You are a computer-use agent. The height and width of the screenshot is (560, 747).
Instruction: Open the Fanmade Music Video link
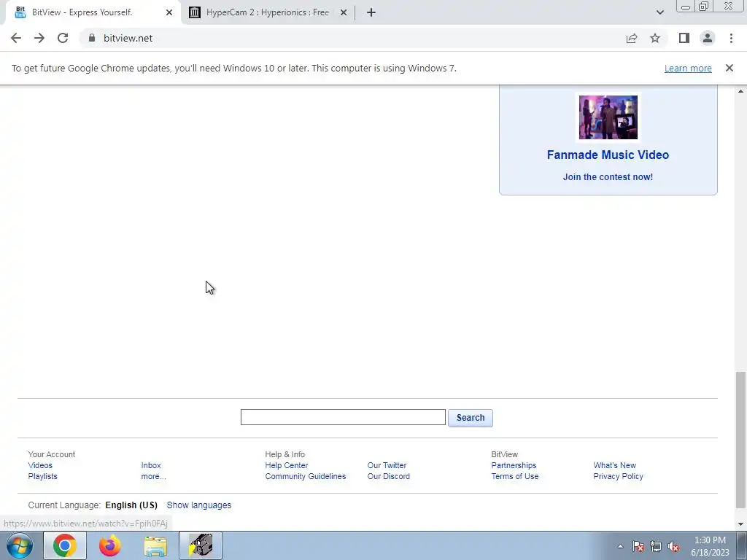click(x=608, y=155)
